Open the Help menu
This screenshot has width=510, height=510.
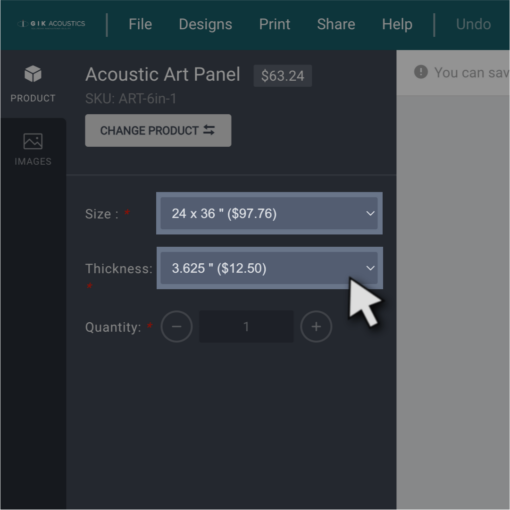(397, 24)
